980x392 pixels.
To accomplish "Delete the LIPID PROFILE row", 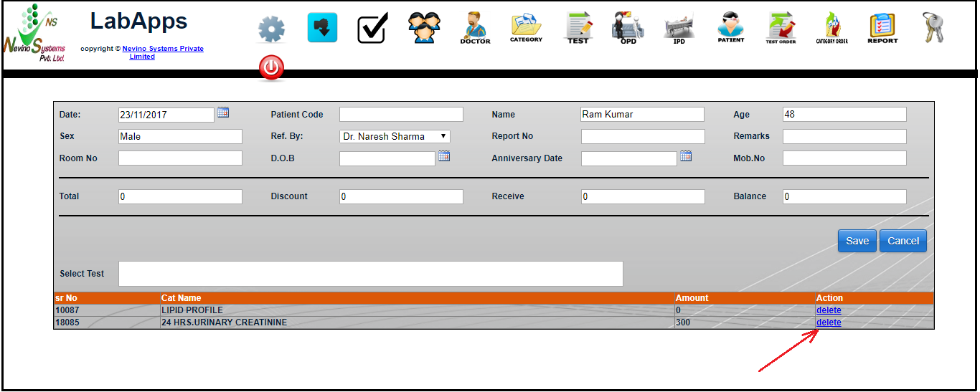I will (x=829, y=310).
